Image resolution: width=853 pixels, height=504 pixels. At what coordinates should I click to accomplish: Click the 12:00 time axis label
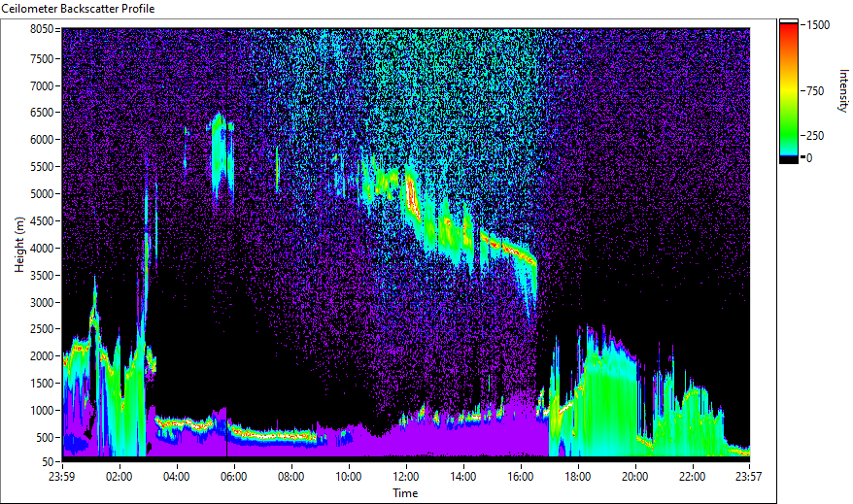pyautogui.click(x=406, y=477)
